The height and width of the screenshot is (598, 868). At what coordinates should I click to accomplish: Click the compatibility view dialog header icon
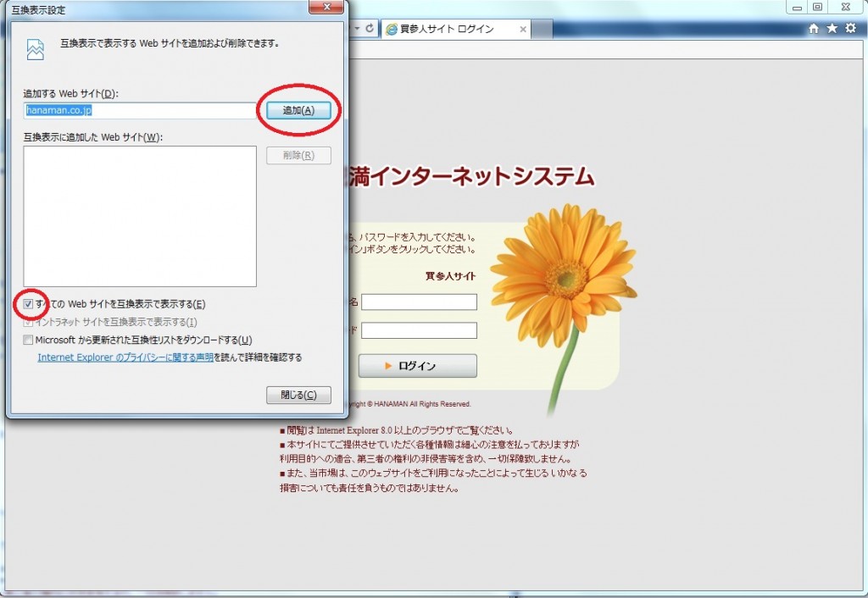[35, 50]
